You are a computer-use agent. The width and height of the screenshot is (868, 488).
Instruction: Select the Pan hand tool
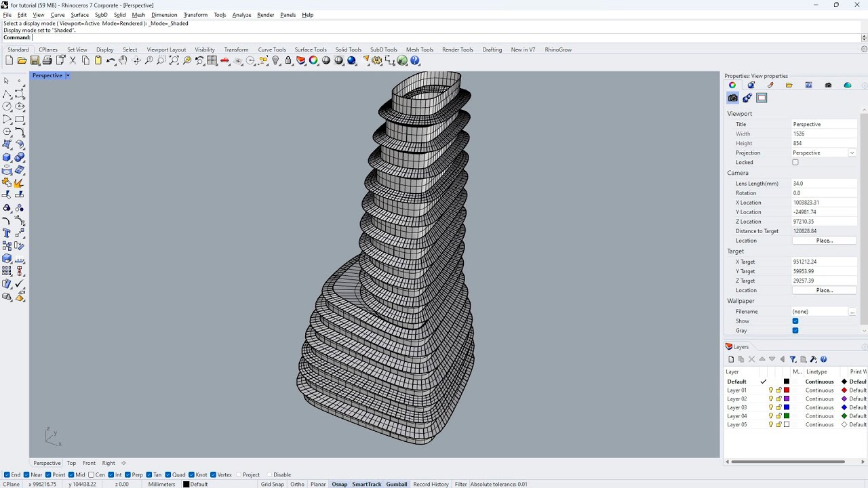click(x=123, y=60)
